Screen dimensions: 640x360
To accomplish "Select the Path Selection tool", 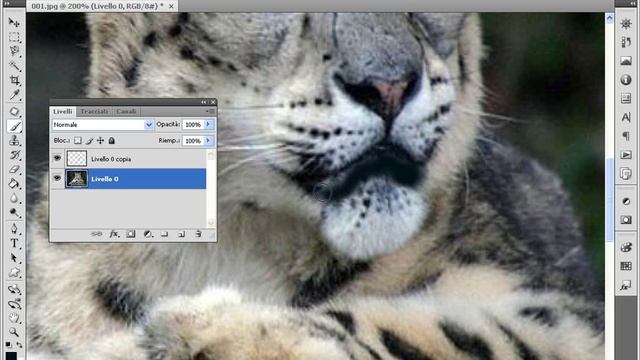I will click(x=14, y=258).
